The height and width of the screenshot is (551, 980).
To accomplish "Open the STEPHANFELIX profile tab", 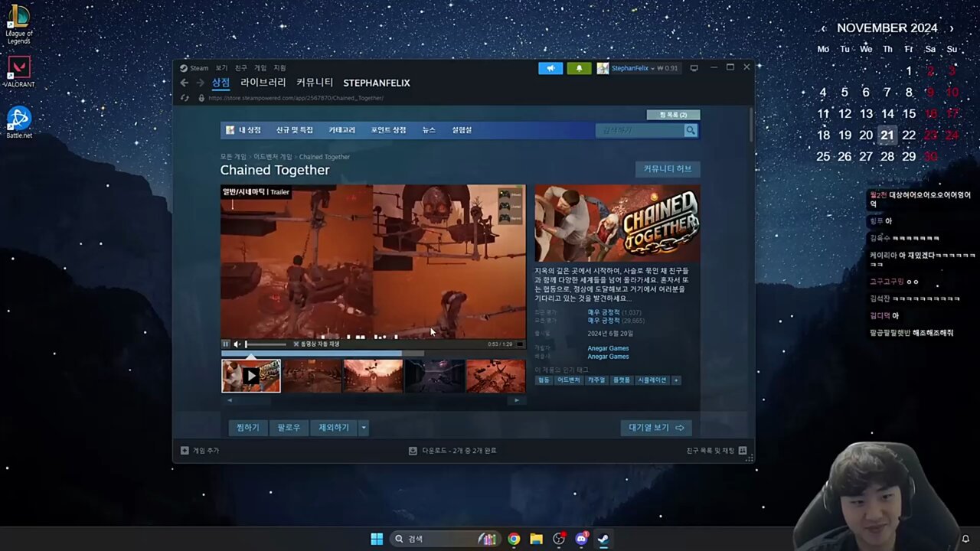I will point(377,83).
